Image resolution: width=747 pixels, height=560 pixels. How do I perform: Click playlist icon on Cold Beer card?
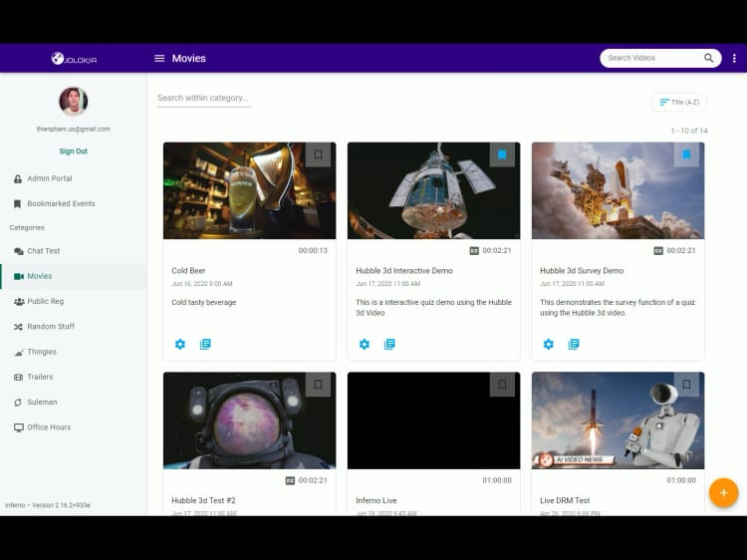(205, 344)
